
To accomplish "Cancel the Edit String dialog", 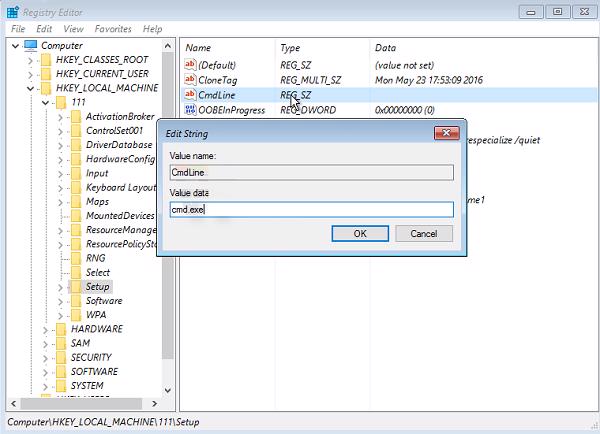I will 424,233.
